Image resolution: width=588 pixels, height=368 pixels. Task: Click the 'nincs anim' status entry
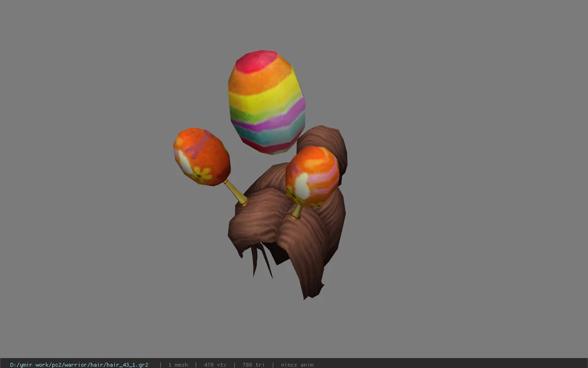297,365
